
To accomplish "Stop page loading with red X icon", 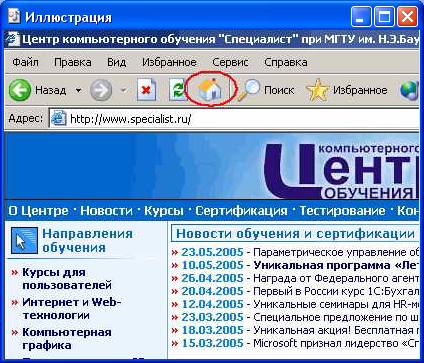I will pos(146,89).
